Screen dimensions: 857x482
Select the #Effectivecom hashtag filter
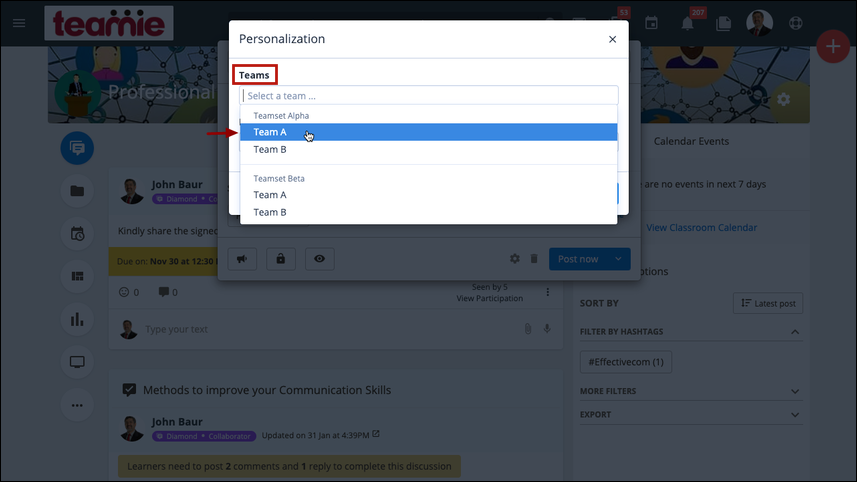[626, 362]
